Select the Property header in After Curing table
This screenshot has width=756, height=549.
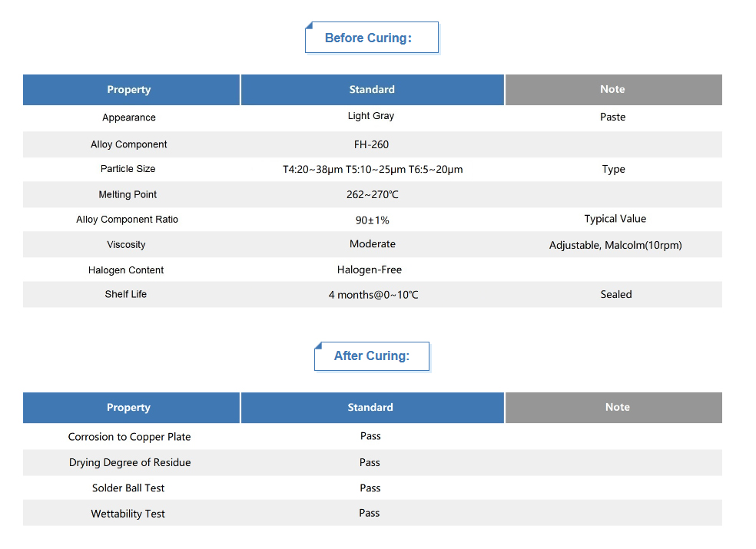click(x=131, y=408)
